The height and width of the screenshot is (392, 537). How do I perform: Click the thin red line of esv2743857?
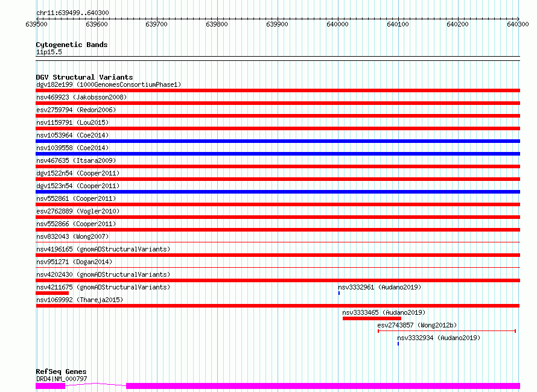[446, 331]
